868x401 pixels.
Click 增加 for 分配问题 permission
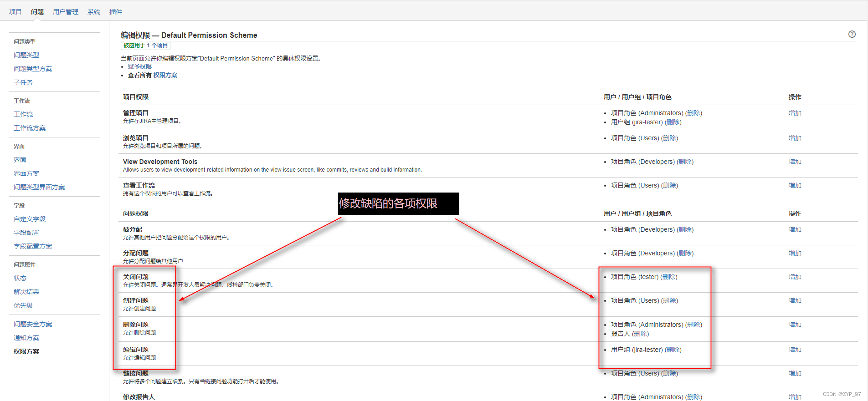coord(795,253)
